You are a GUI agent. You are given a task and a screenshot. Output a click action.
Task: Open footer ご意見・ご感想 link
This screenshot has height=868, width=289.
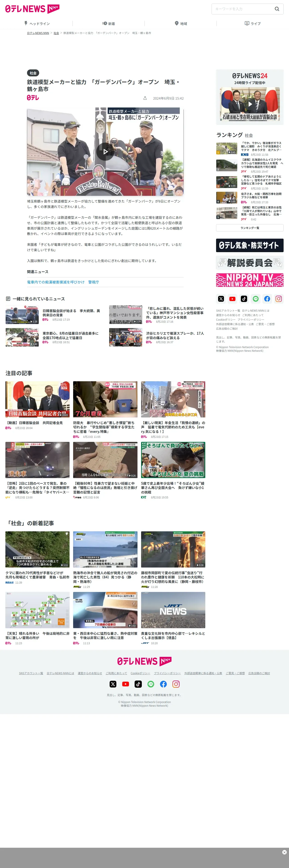coord(235,673)
